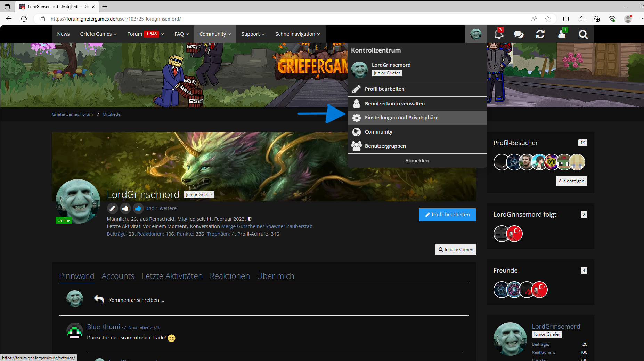
Task: Open the GrieferGames Forum breadcrumb link
Action: (x=72, y=114)
